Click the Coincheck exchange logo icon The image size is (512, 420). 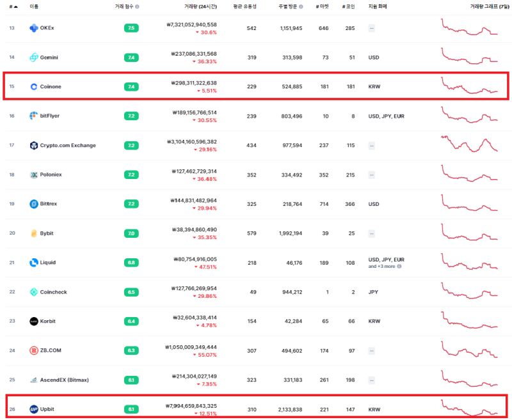(34, 292)
